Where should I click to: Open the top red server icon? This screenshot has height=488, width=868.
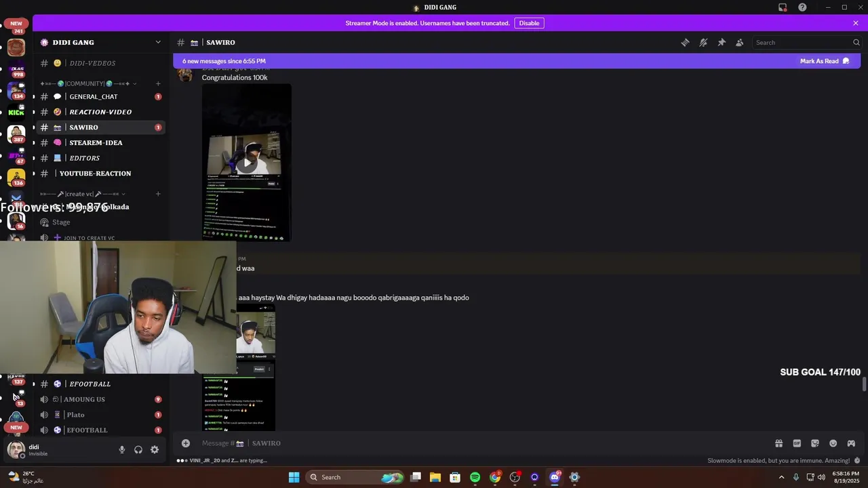(x=16, y=47)
